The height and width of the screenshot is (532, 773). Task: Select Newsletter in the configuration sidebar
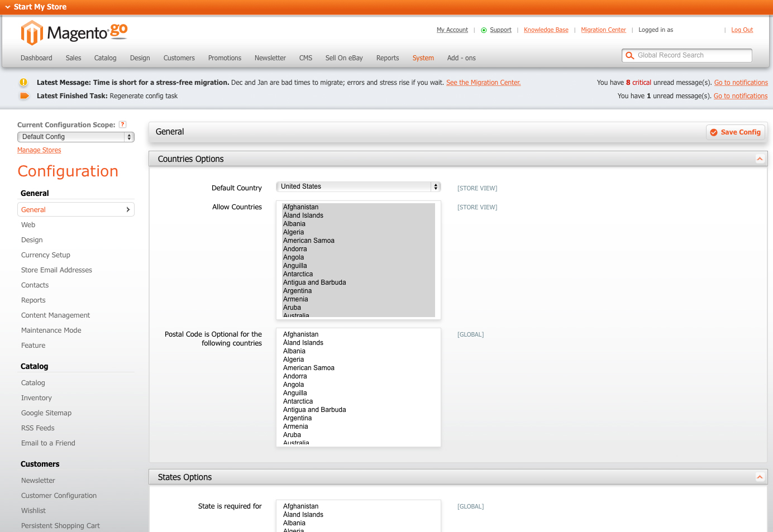point(38,481)
